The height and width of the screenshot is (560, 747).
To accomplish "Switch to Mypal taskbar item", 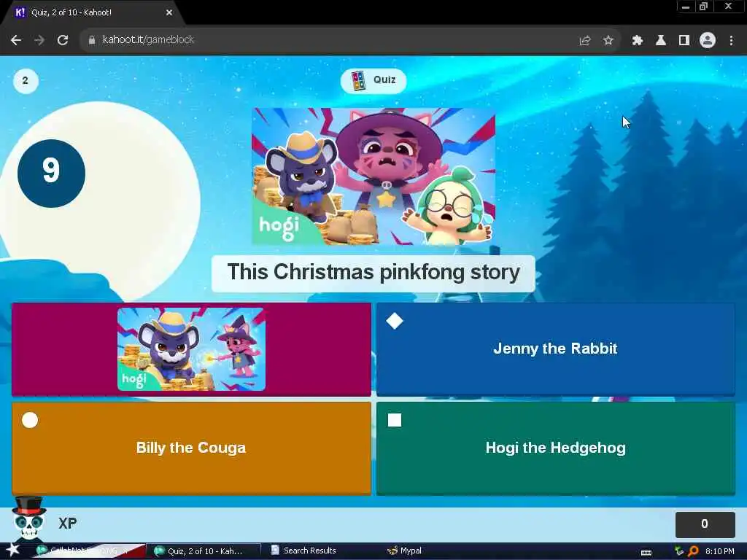I will (405, 551).
